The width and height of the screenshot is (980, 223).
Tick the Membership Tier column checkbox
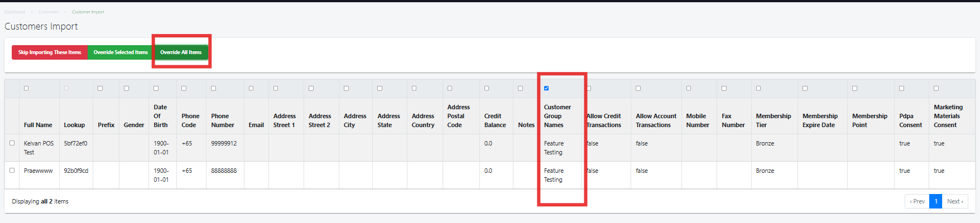tap(758, 88)
